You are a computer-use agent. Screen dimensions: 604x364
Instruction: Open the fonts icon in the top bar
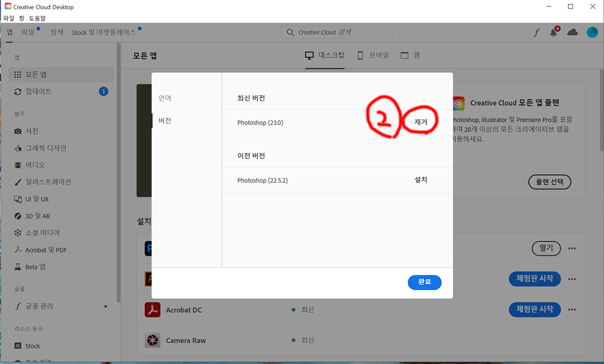coord(536,33)
